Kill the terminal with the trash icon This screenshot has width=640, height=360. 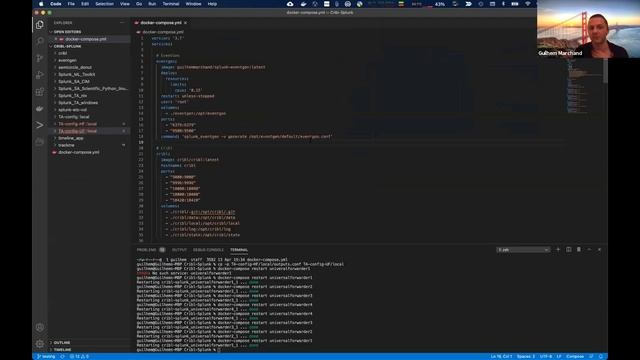[x=579, y=249]
